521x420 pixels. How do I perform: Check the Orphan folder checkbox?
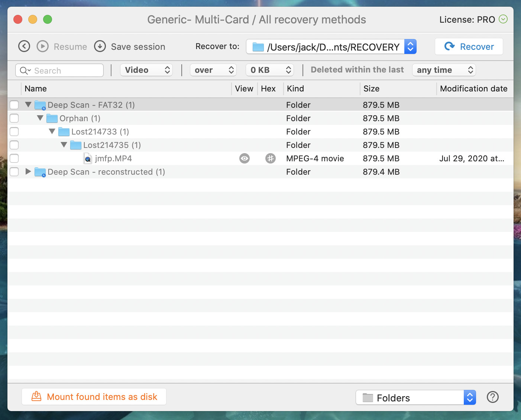click(x=14, y=118)
